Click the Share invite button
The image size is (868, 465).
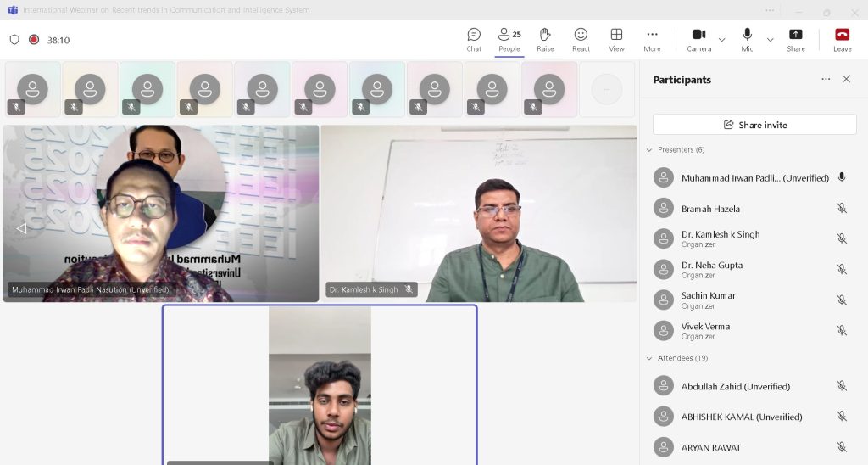754,125
